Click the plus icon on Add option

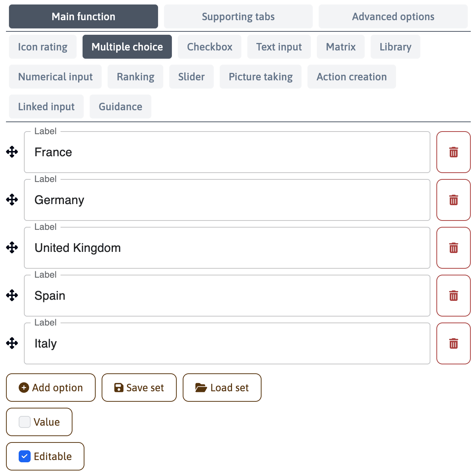24,388
